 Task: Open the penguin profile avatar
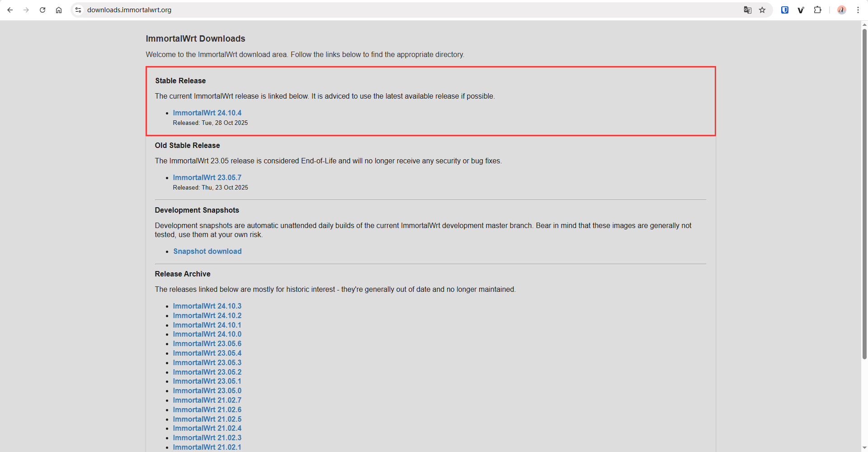pos(841,10)
